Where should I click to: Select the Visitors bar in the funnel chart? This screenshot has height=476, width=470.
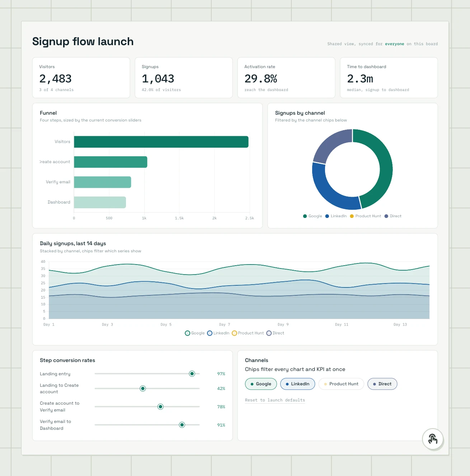point(161,142)
